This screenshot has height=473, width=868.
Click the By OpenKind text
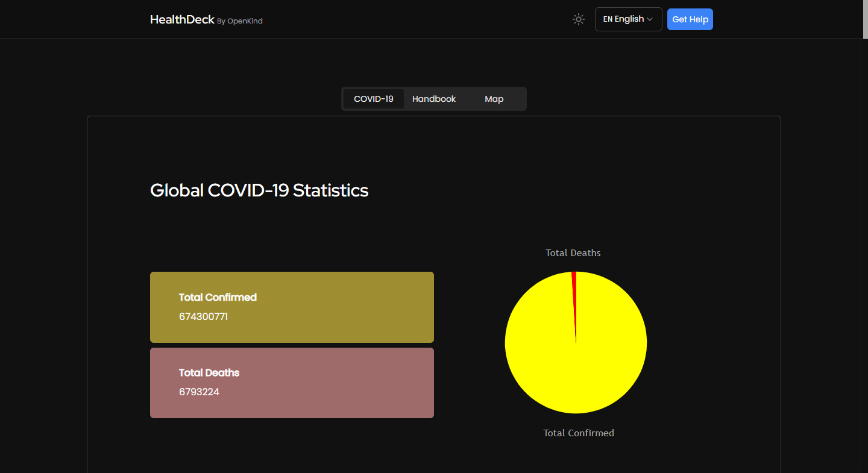coord(240,21)
